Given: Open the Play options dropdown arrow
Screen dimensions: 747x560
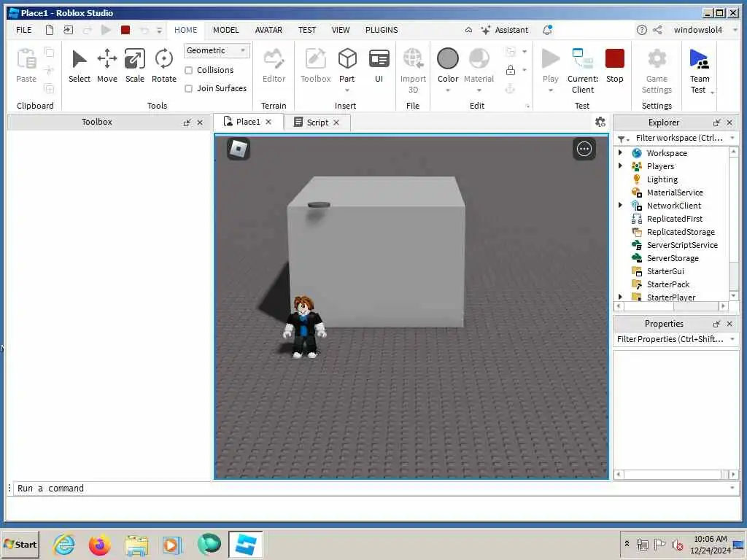Looking at the screenshot, I should pyautogui.click(x=551, y=90).
